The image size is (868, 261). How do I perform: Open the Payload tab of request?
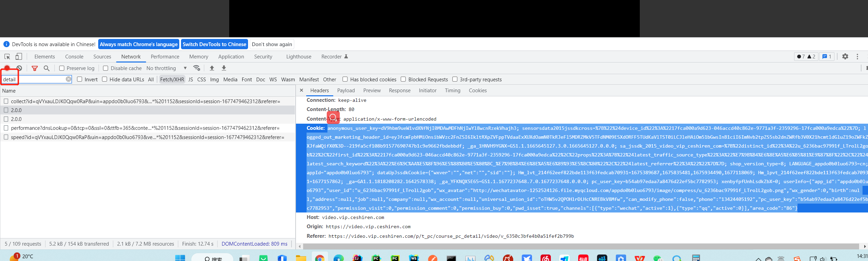[346, 91]
